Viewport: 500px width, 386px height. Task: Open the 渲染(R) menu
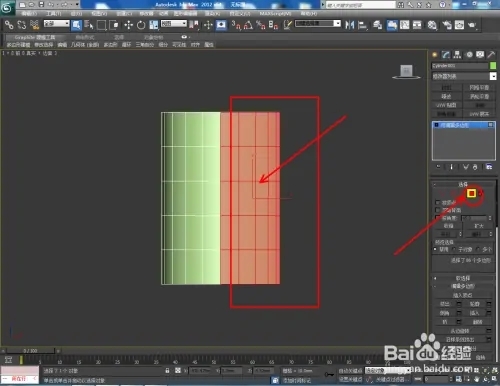[x=212, y=14]
